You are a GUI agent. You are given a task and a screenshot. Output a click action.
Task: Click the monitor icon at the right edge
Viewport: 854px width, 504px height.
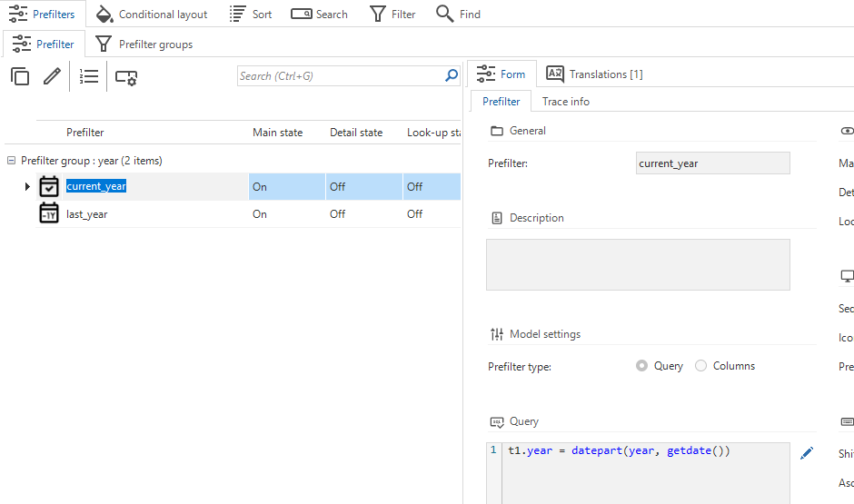tap(848, 276)
